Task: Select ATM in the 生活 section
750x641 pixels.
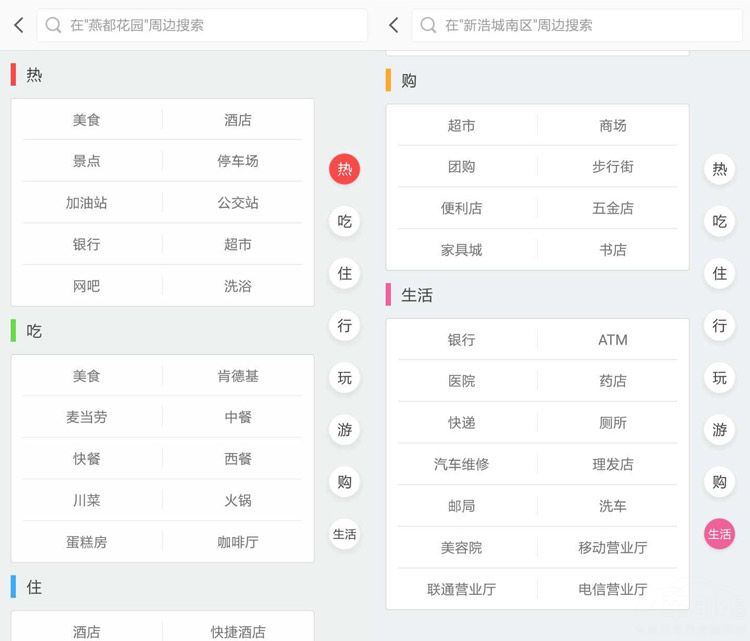Action: [x=613, y=340]
